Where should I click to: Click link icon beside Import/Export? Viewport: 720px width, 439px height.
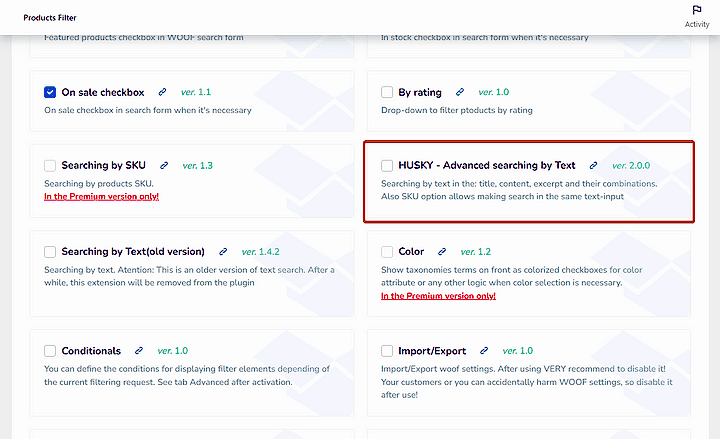pyautogui.click(x=484, y=351)
